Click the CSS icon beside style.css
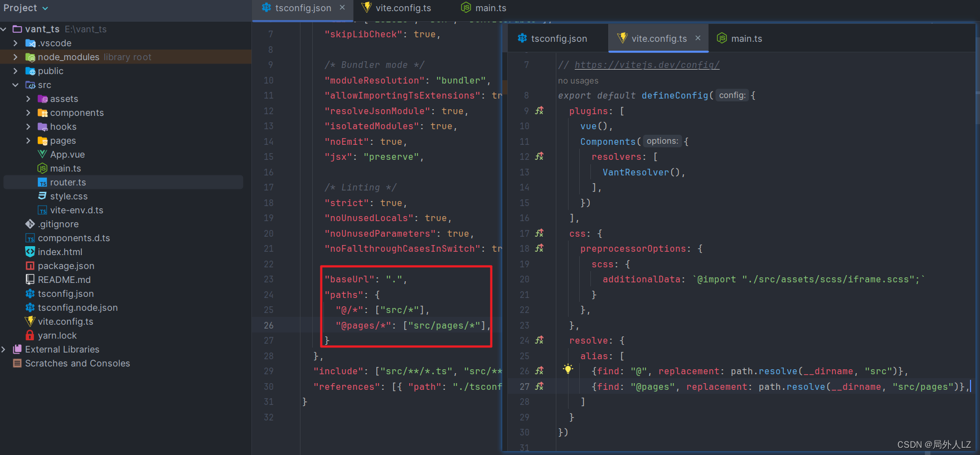 (42, 196)
